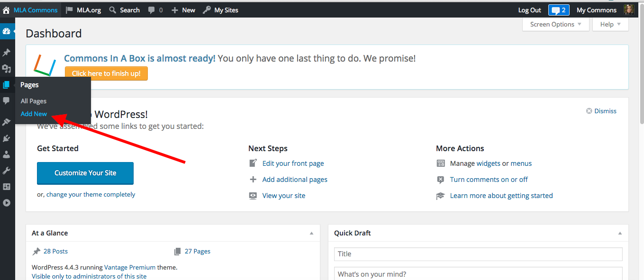Click the Pages icon in sidebar
The image size is (644, 280).
point(7,85)
